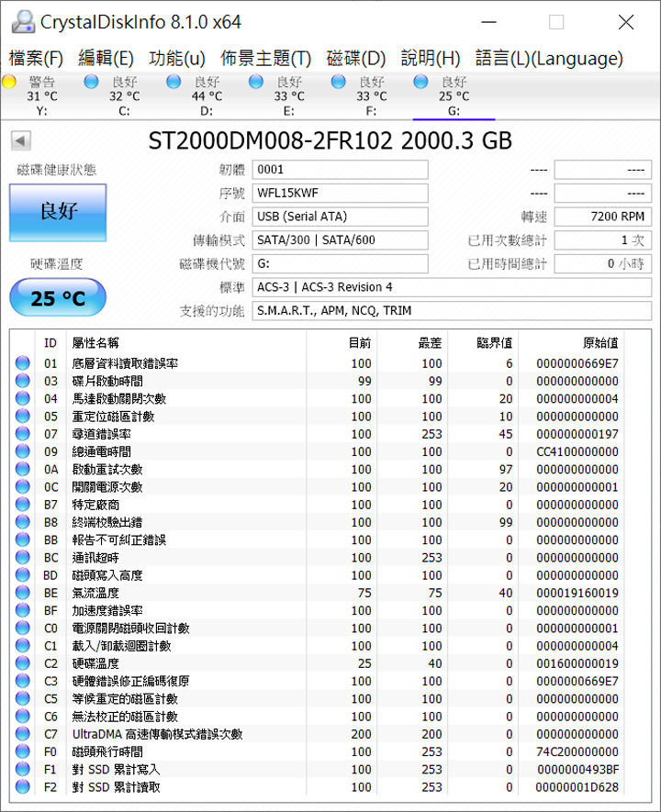Click the 原始值 column header
Image resolution: width=661 pixels, height=812 pixels.
click(x=600, y=343)
